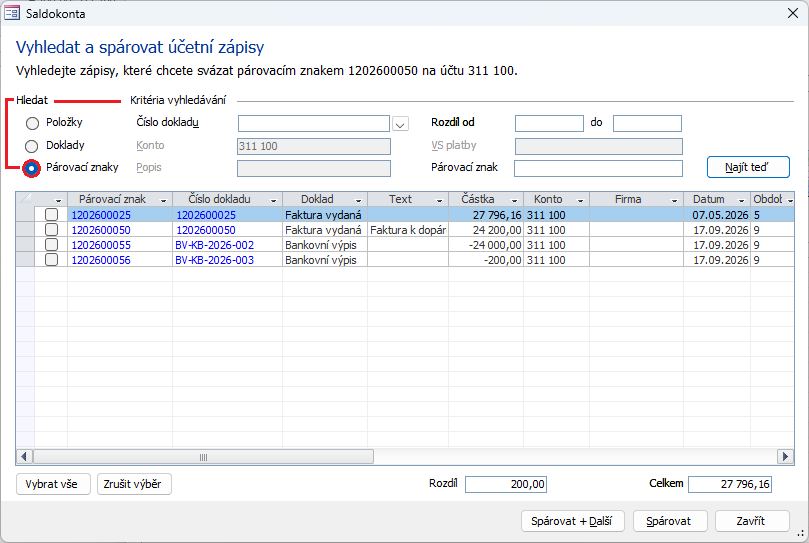This screenshot has width=809, height=543.
Task: Click the Zavřít button
Action: (752, 521)
